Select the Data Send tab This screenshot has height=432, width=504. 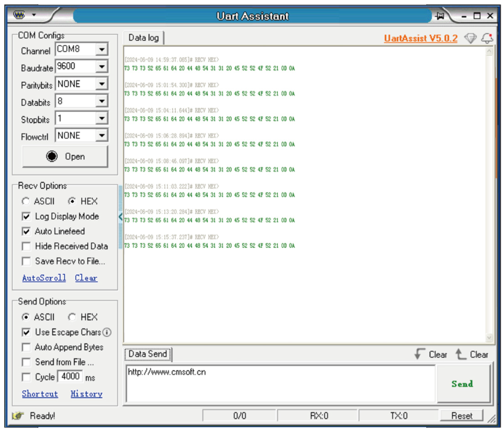coord(148,354)
